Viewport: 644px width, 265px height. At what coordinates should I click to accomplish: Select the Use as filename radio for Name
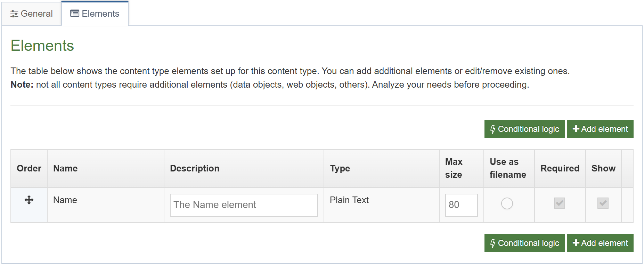[507, 203]
